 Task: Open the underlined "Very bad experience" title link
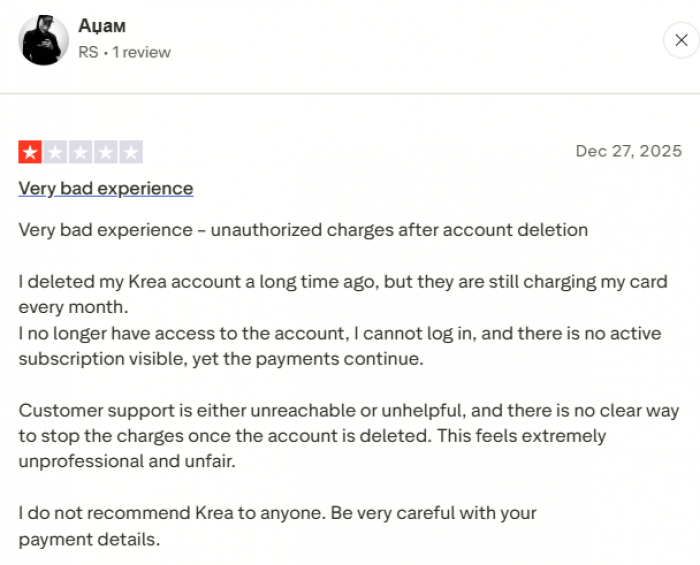[106, 188]
